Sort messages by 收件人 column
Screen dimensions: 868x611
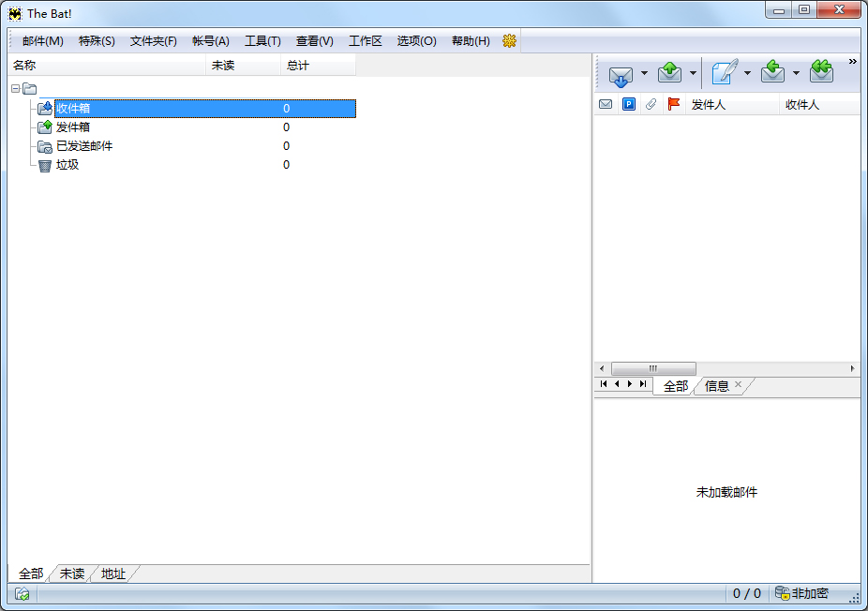(x=820, y=105)
